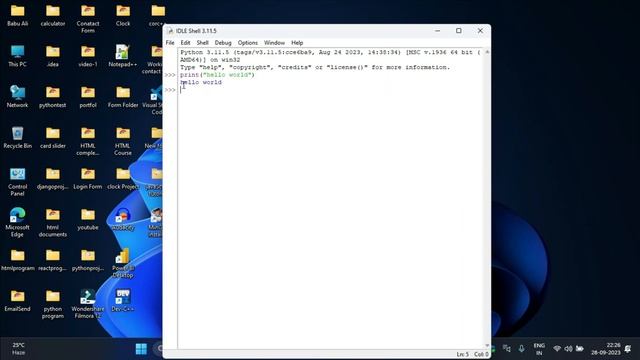
Task: Select the Dev-C++ desktop shortcut
Action: 123,301
